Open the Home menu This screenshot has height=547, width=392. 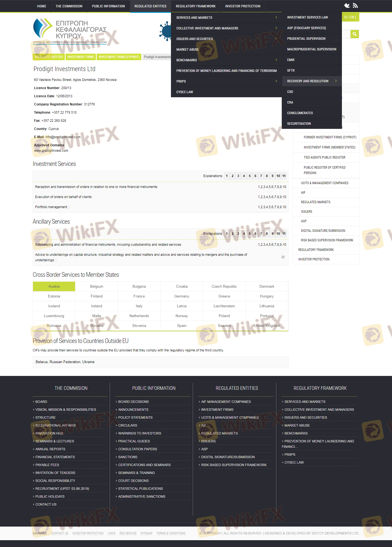click(x=42, y=6)
